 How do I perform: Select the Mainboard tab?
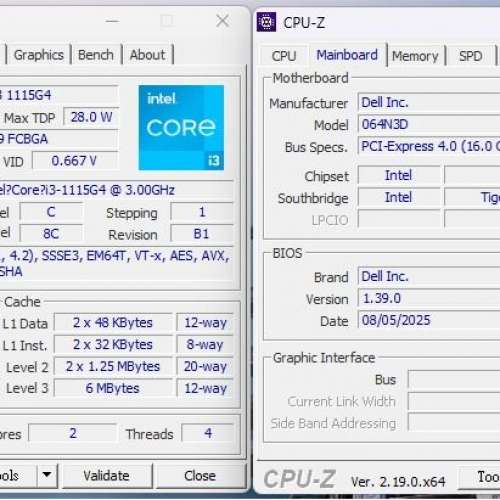click(347, 55)
